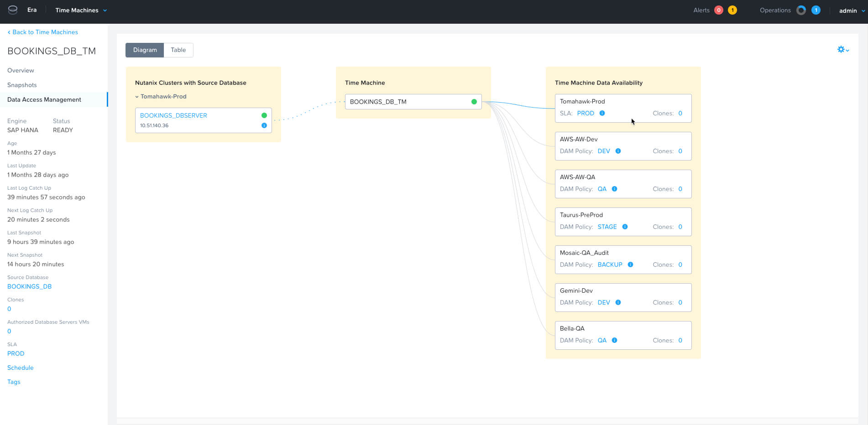Open the admin user dropdown

(x=852, y=10)
